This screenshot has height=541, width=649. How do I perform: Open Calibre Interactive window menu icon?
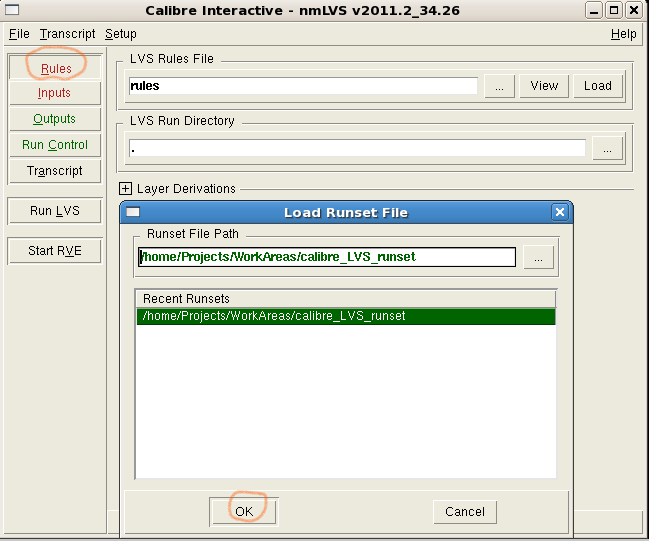tap(12, 9)
